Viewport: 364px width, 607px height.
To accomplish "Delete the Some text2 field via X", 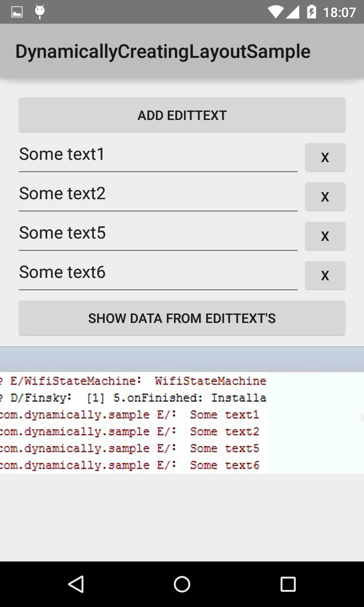I will [x=325, y=196].
